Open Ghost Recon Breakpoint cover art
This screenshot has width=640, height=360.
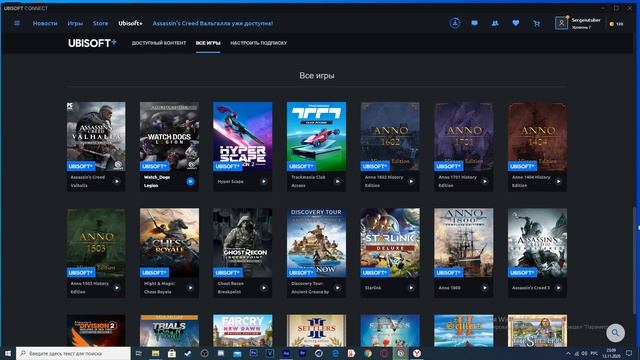pos(243,242)
